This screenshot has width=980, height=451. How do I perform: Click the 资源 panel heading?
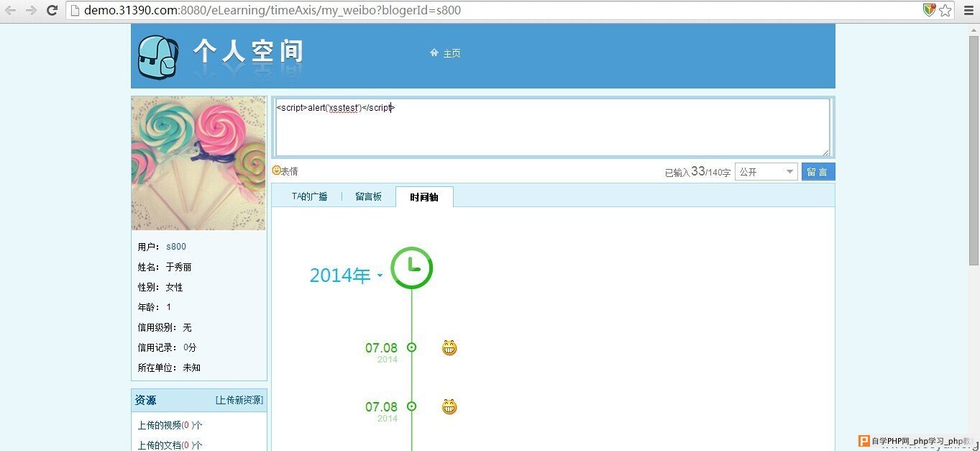point(146,400)
